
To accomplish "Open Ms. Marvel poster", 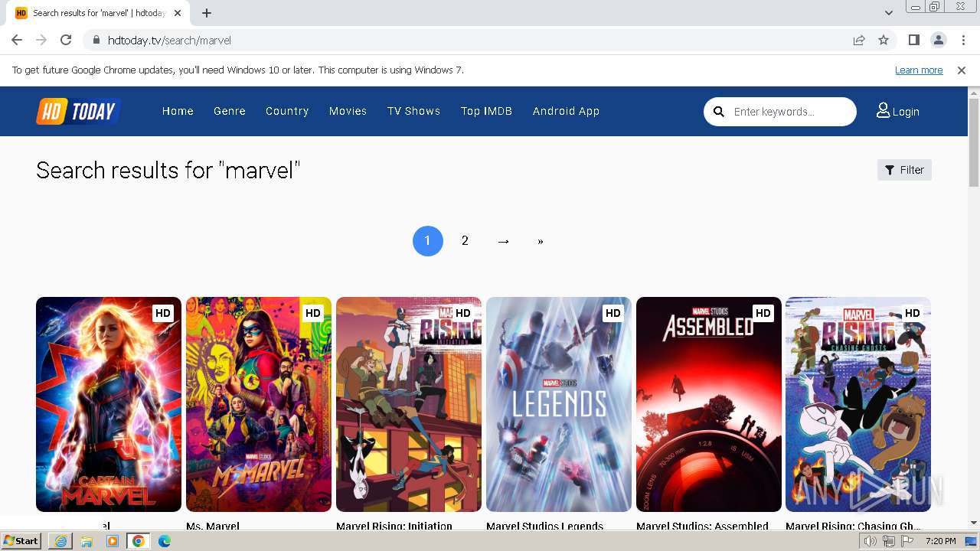I will (259, 404).
